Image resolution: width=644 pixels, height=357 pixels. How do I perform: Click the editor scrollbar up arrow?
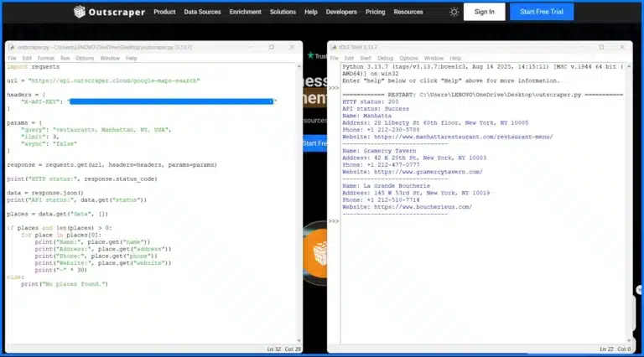[x=299, y=66]
